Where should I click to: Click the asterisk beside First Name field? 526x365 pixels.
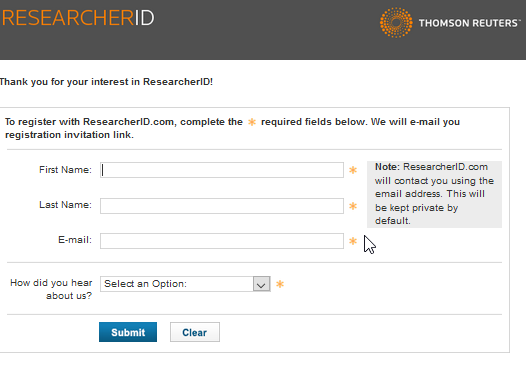tap(353, 170)
